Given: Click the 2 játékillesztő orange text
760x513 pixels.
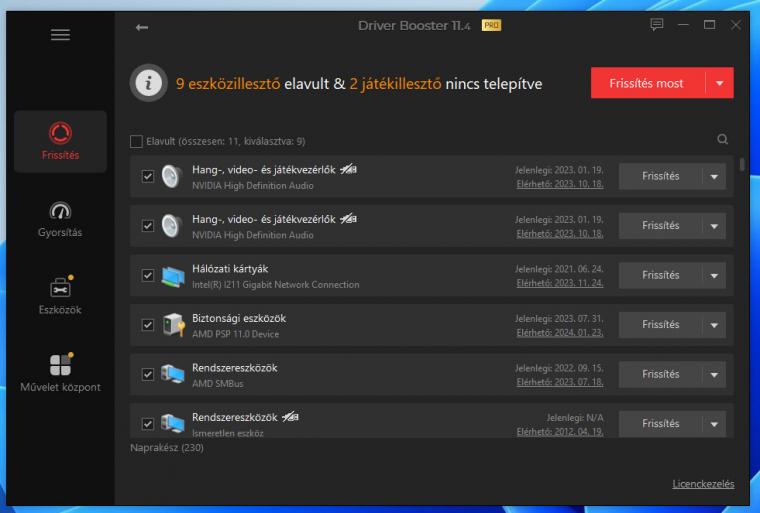Looking at the screenshot, I should (396, 84).
